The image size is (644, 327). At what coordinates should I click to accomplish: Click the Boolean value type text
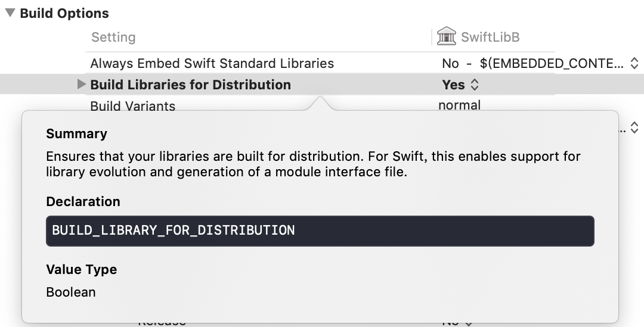(x=70, y=292)
